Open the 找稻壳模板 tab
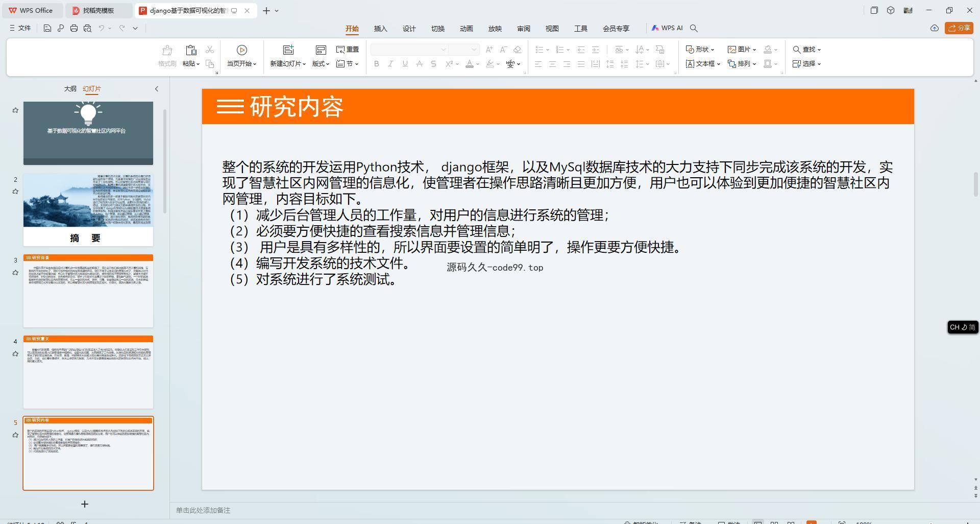 [99, 10]
